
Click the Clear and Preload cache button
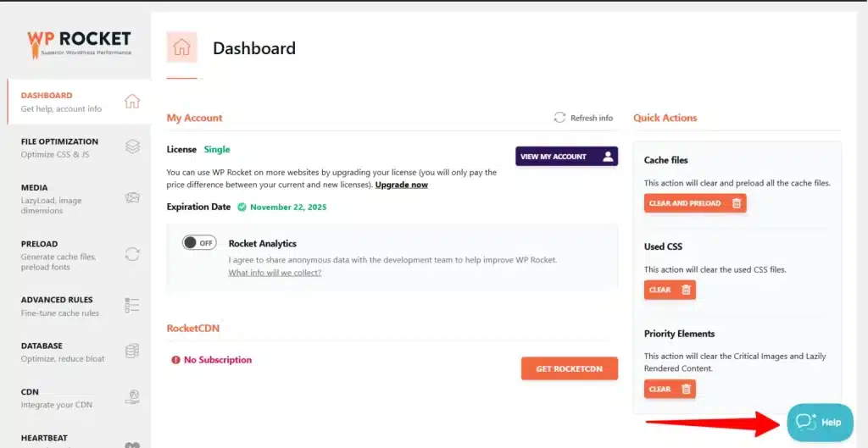point(695,203)
